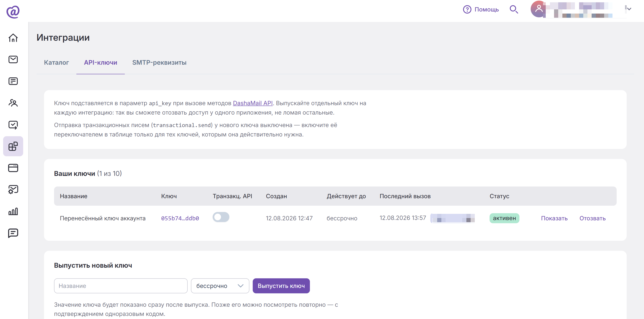
Task: Click Отозвать to revoke the key
Action: tap(592, 218)
